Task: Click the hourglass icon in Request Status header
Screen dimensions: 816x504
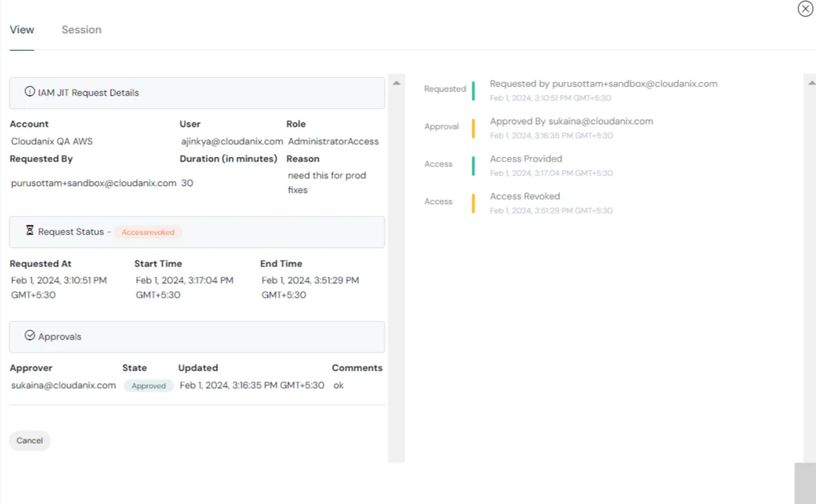Action: pyautogui.click(x=29, y=230)
